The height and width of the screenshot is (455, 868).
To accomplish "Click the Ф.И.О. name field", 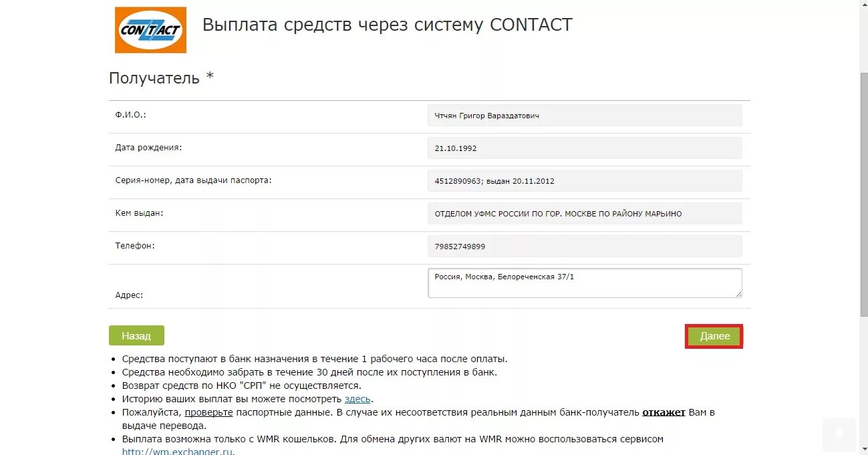I will click(x=585, y=116).
